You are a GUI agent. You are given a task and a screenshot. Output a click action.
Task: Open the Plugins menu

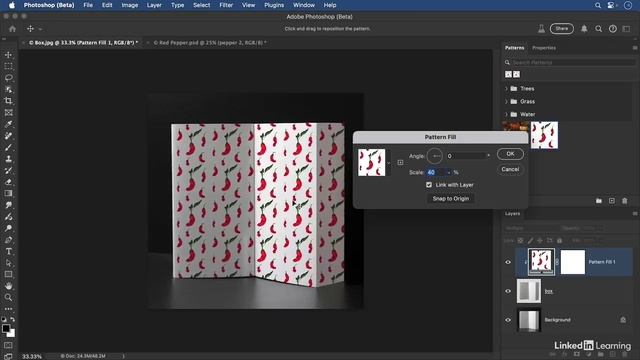point(274,5)
